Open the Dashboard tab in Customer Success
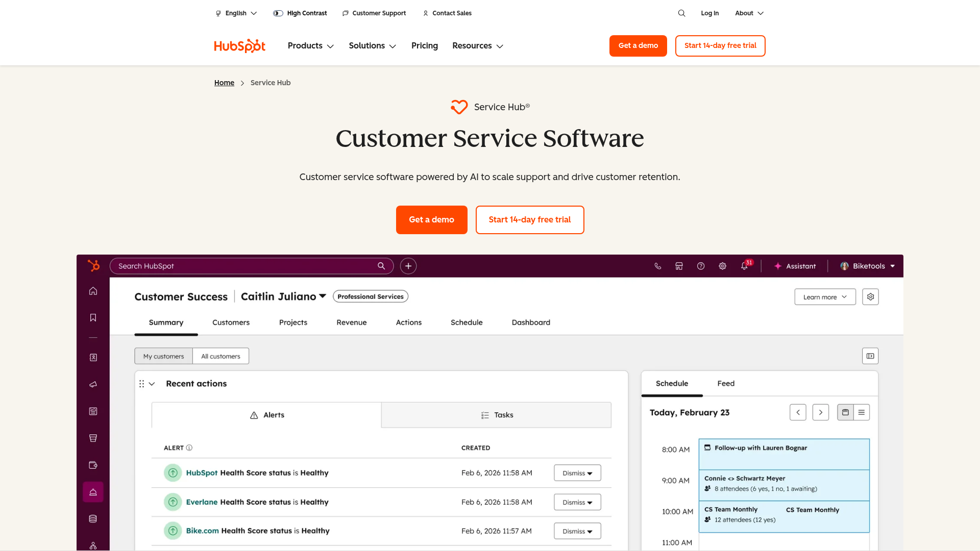Viewport: 980px width, 551px height. (531, 322)
